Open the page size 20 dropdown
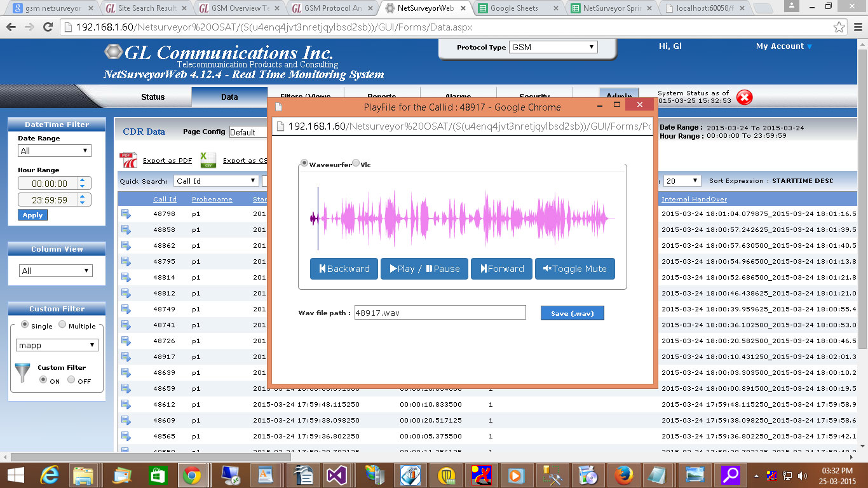Screen dimensions: 868x488 point(682,181)
